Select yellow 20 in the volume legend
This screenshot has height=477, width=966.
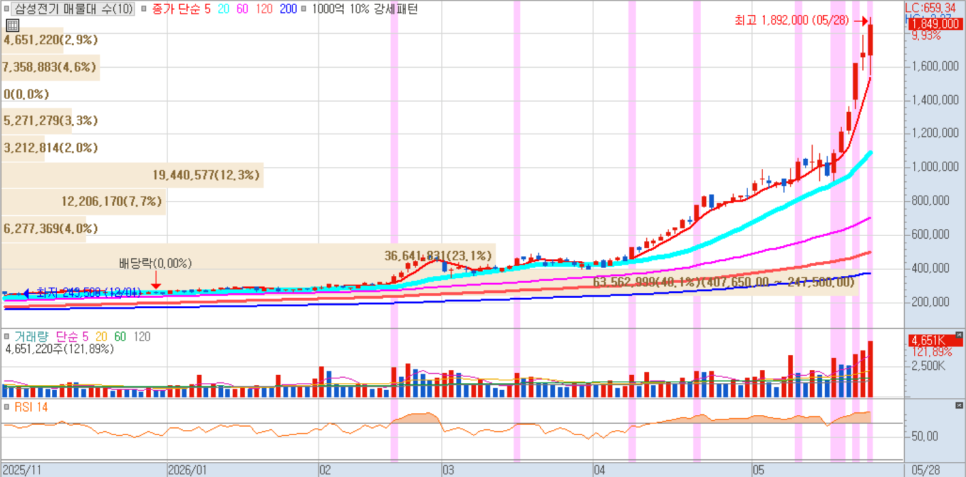pos(101,337)
